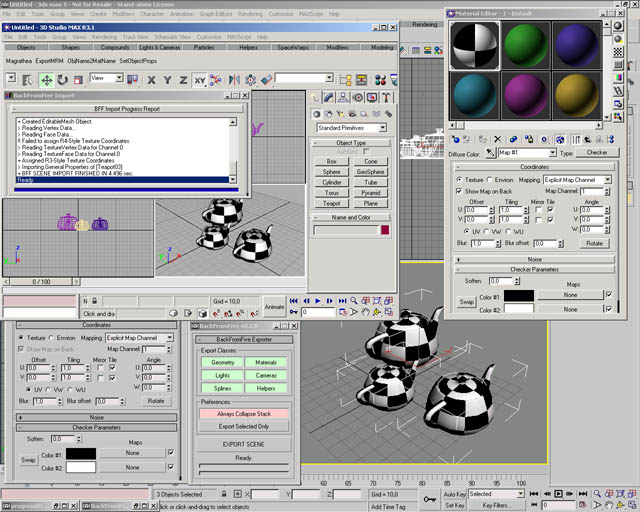Click Get Material icon in Material Editor

coord(456,140)
